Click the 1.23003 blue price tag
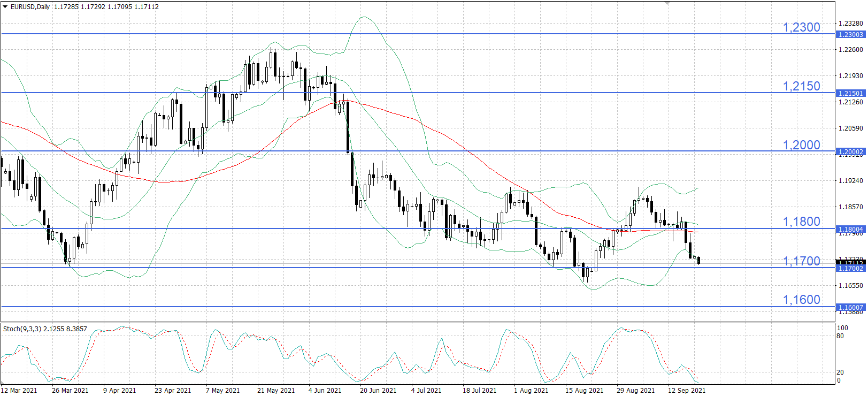This screenshot has width=868, height=396. [x=850, y=34]
